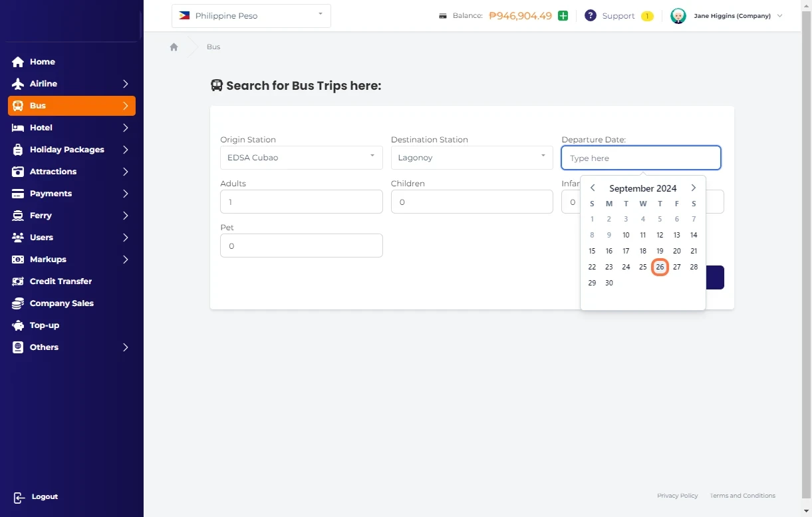
Task: Open Terms and Conditions link
Action: click(x=742, y=496)
